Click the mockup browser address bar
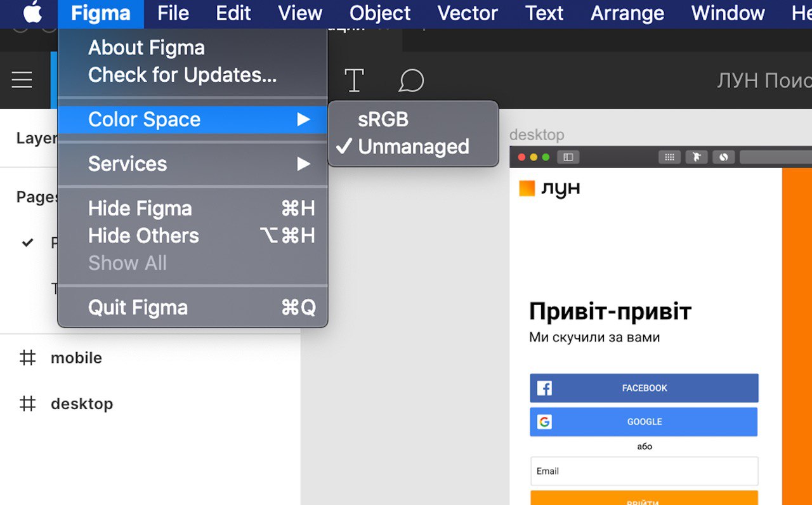 776,157
